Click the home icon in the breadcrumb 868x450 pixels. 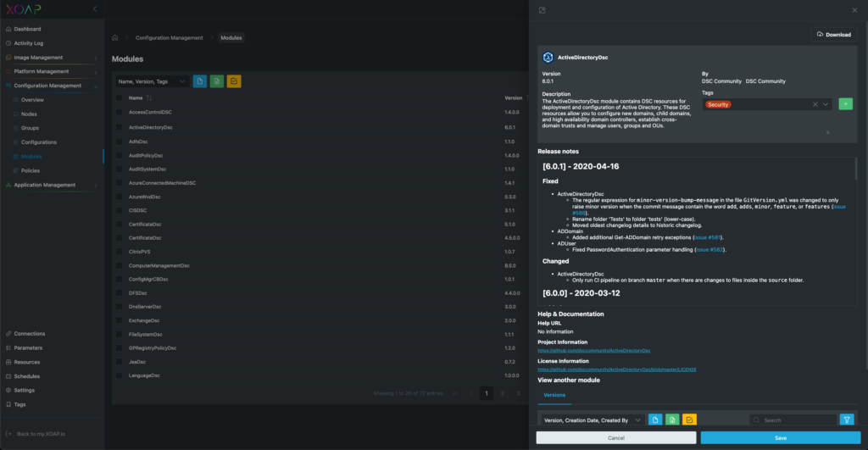114,37
